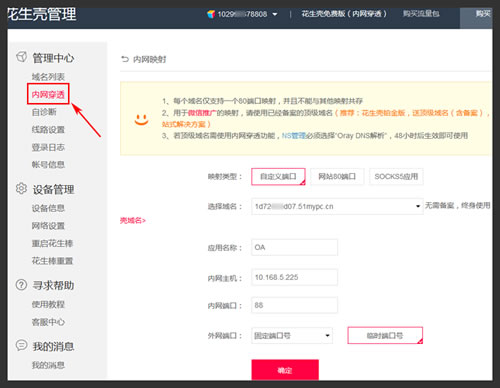The image size is (500, 388).
Task: Open 网络设置 in the sidebar
Action: [48, 226]
